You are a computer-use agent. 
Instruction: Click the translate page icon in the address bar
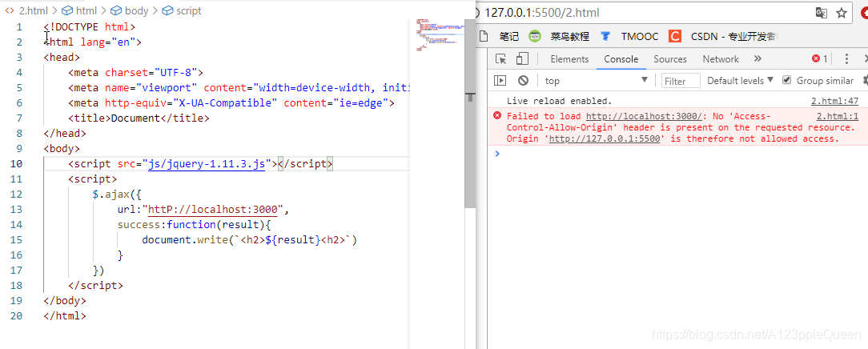(x=821, y=13)
